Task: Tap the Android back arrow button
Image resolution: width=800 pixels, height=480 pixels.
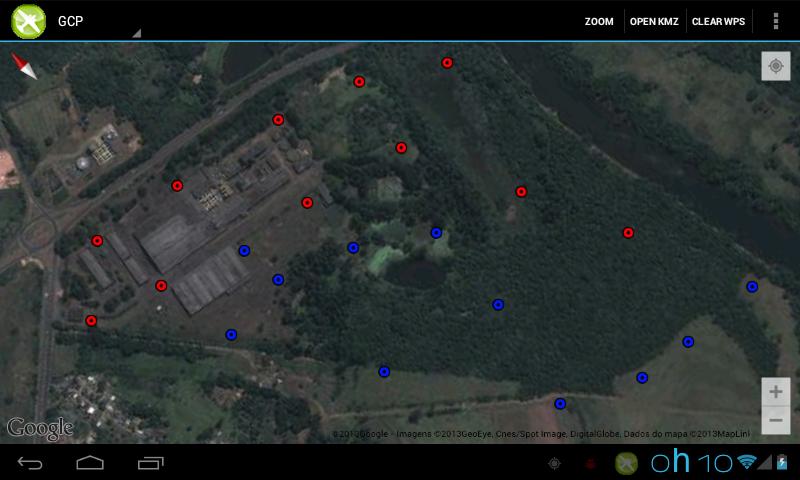Action: pyautogui.click(x=30, y=463)
